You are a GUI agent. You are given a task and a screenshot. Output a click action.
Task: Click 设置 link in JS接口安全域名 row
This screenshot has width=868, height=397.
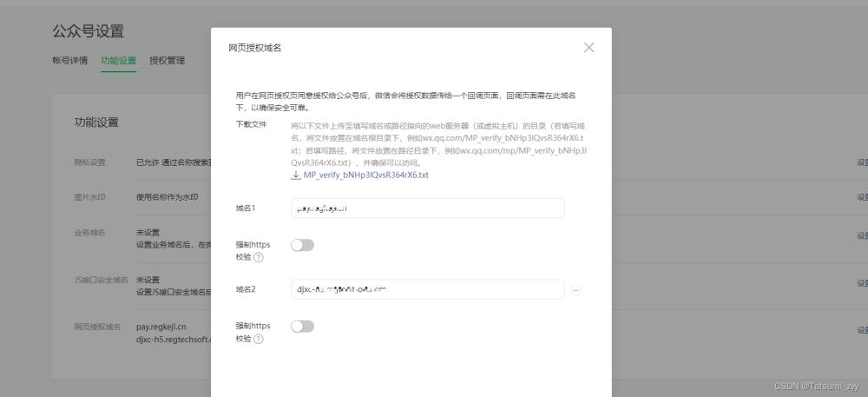coord(862,283)
